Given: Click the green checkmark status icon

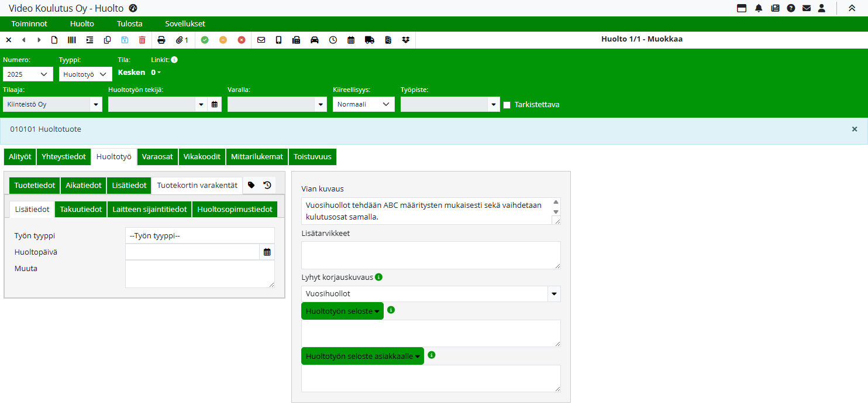Looking at the screenshot, I should 205,40.
